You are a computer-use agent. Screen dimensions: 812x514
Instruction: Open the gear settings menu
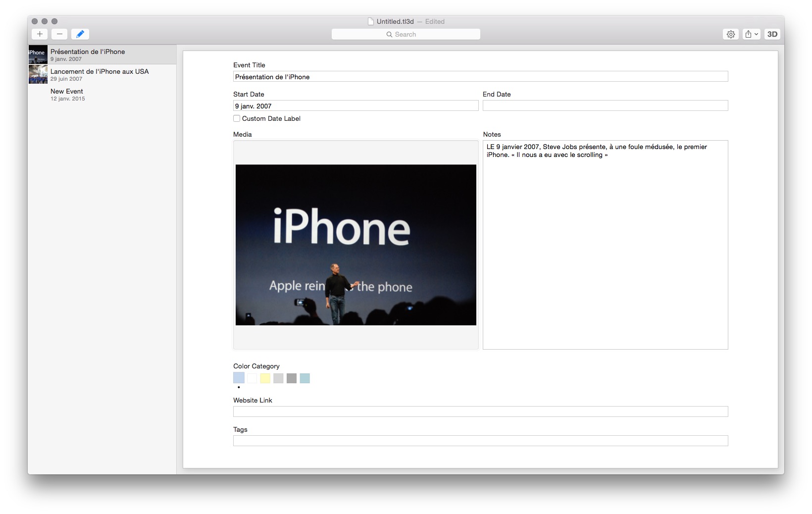(x=731, y=34)
